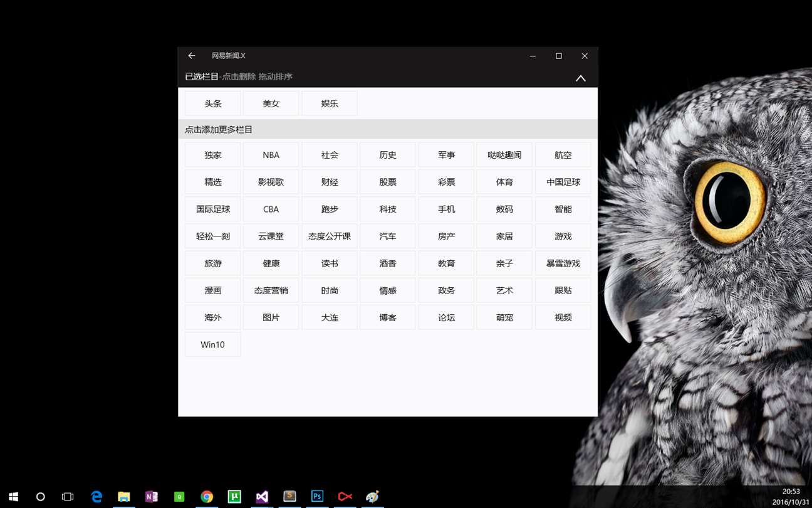Switch to Visual Studio on the taskbar
The height and width of the screenshot is (508, 812).
pos(262,497)
